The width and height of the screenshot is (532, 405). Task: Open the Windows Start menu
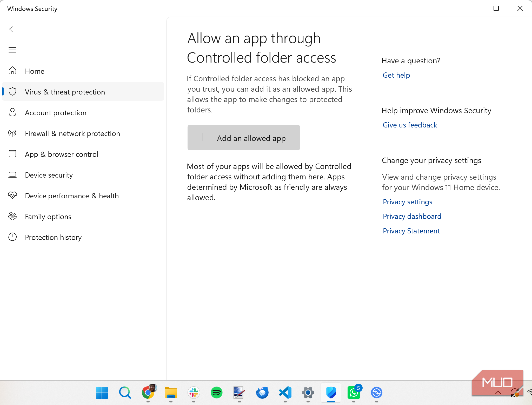[102, 393]
